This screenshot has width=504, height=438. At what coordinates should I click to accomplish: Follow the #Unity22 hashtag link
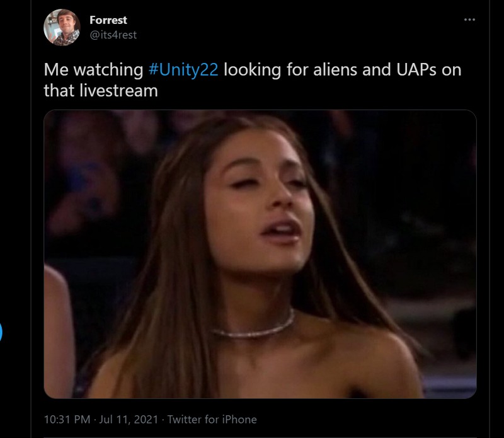tap(183, 69)
